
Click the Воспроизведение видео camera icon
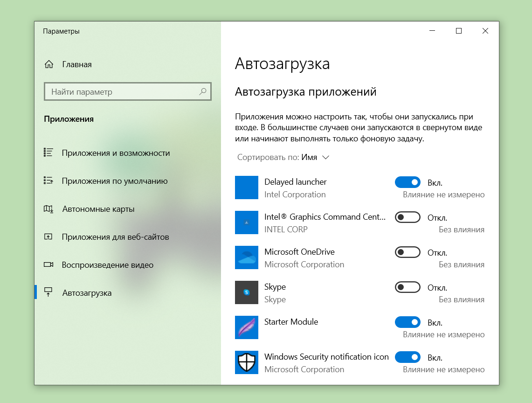pyautogui.click(x=48, y=264)
